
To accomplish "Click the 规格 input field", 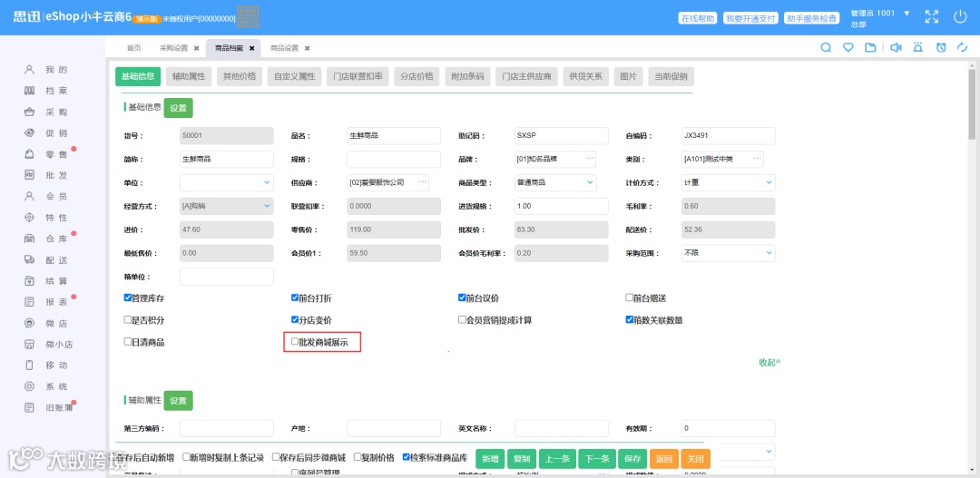I will tap(393, 159).
